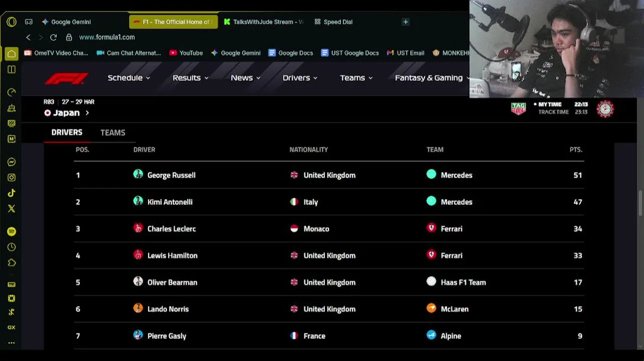Open the Opera GX main menu logo
This screenshot has width=644, height=361.
12,22
